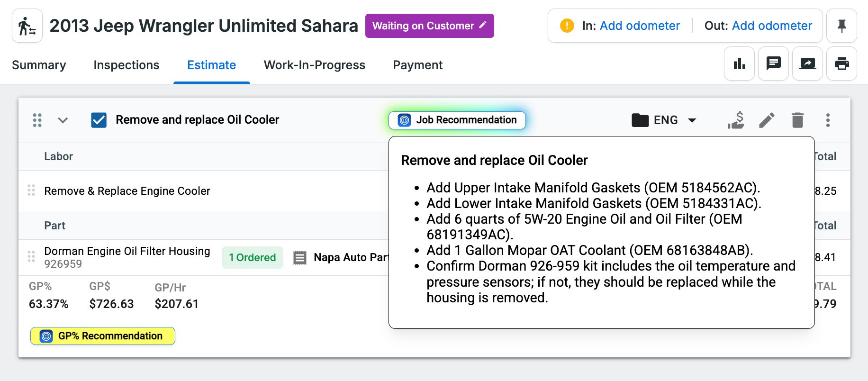Open the Work-In-Progress tab
This screenshot has height=381, width=868.
point(314,65)
